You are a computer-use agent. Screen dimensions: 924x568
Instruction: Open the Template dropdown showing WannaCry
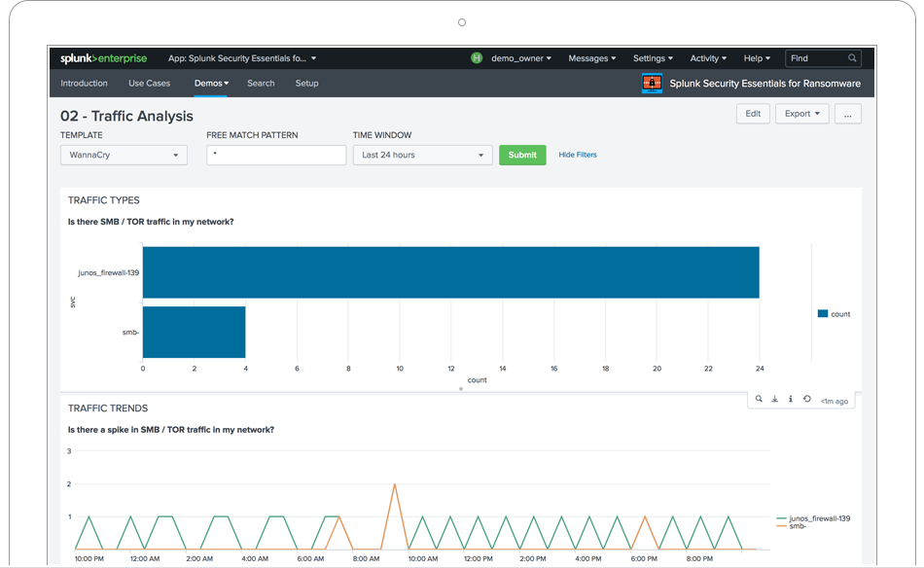pos(124,155)
